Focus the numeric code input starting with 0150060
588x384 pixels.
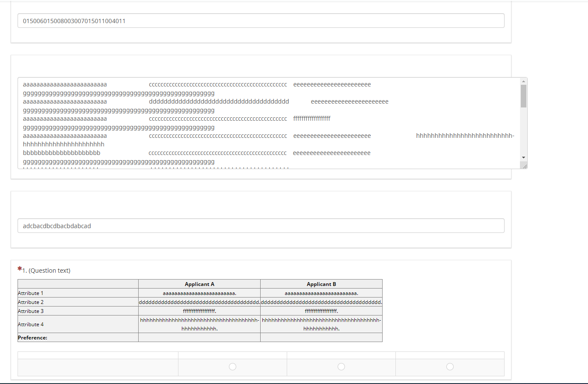pos(261,21)
